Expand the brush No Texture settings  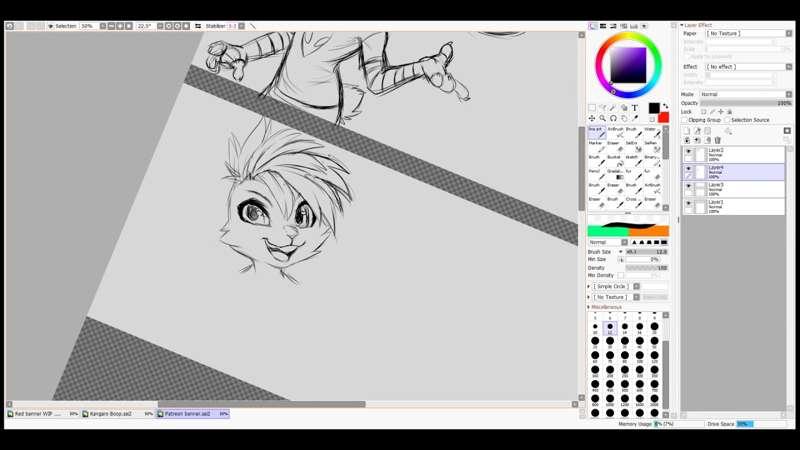(589, 297)
